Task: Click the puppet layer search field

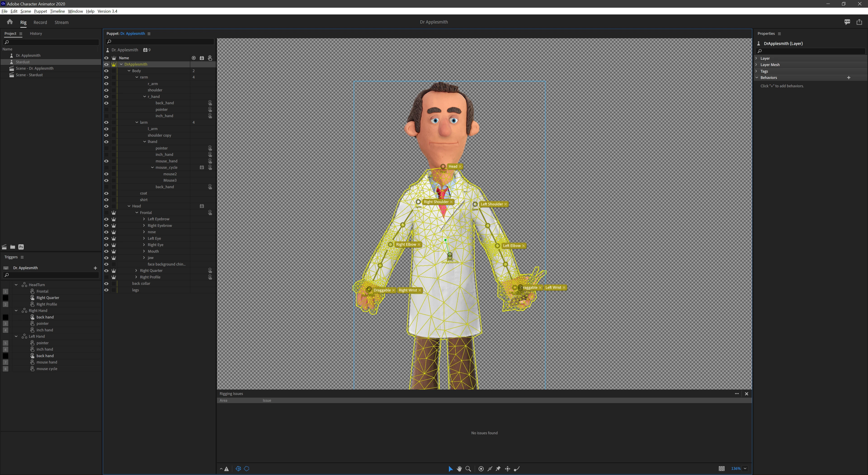Action: tap(160, 41)
